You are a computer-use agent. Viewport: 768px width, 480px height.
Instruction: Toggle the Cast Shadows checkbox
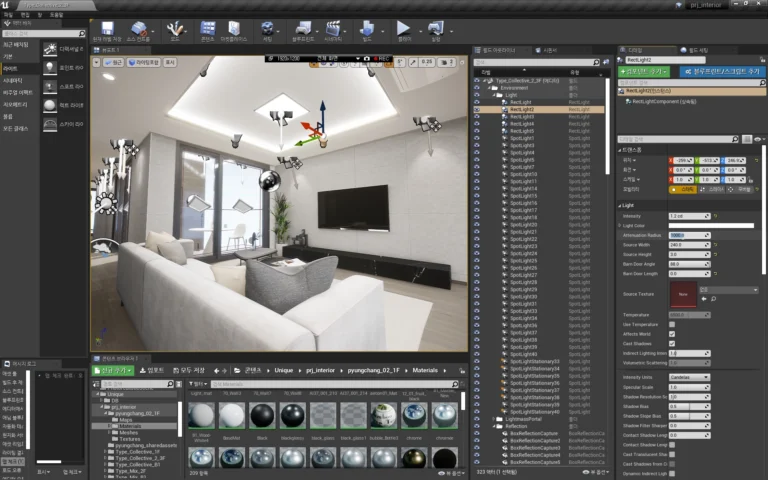click(x=672, y=344)
